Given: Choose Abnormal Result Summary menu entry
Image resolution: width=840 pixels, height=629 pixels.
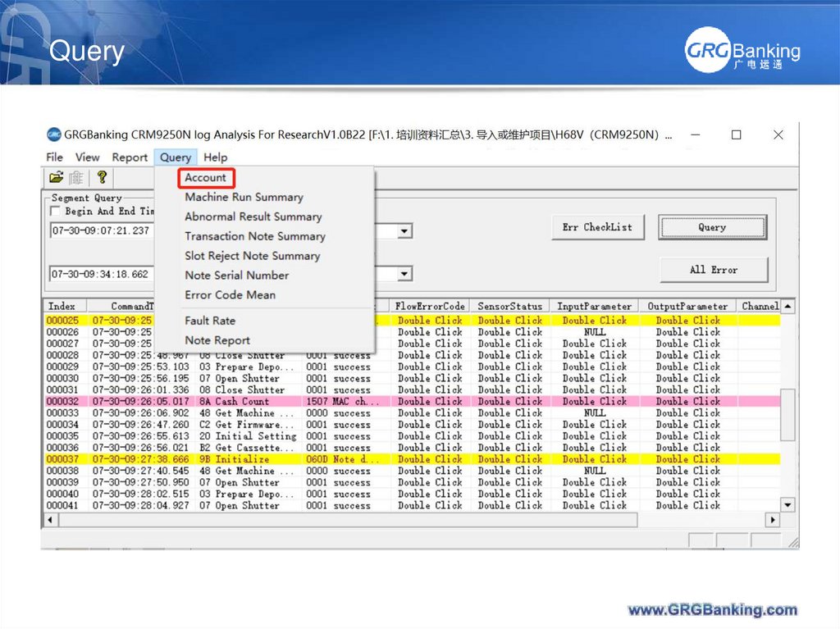Looking at the screenshot, I should (253, 217).
